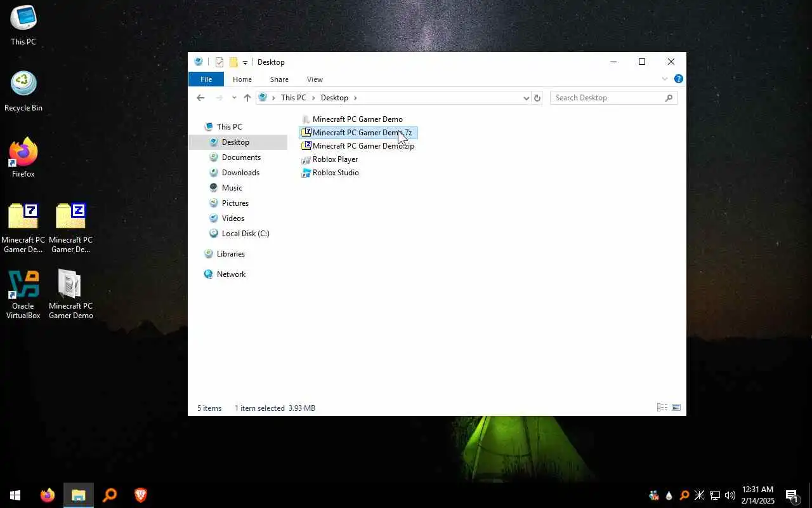Screen dimensions: 812x508
Task: Switch to large icons view in status bar
Action: (676, 408)
